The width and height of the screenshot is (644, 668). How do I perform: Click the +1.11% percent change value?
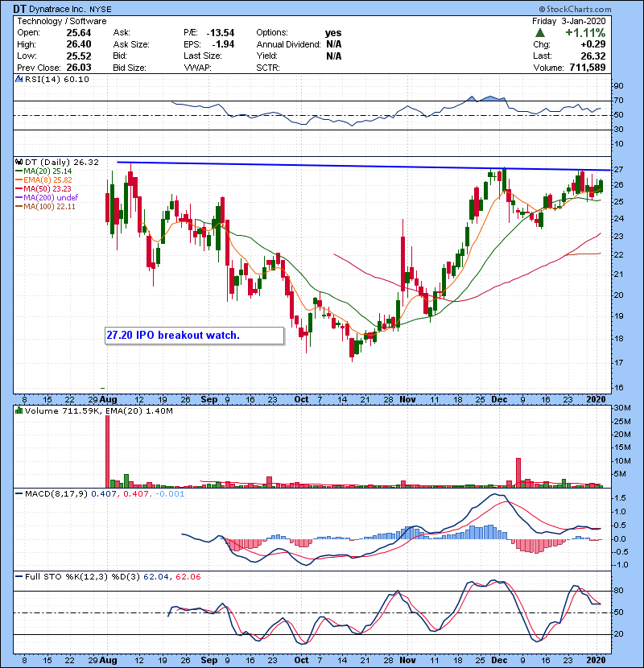585,33
